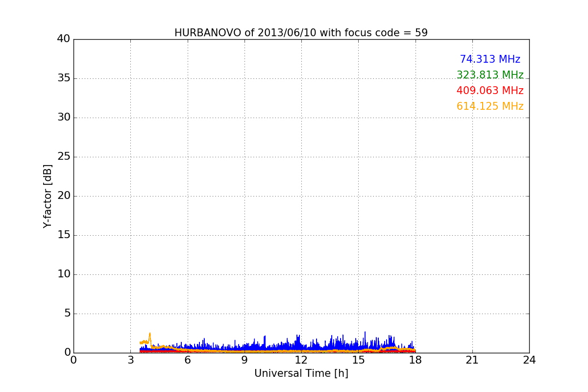Viewport: 588px width, 392px height.
Task: Click the 'Universal Time [h]' axis label
Action: [x=301, y=373]
